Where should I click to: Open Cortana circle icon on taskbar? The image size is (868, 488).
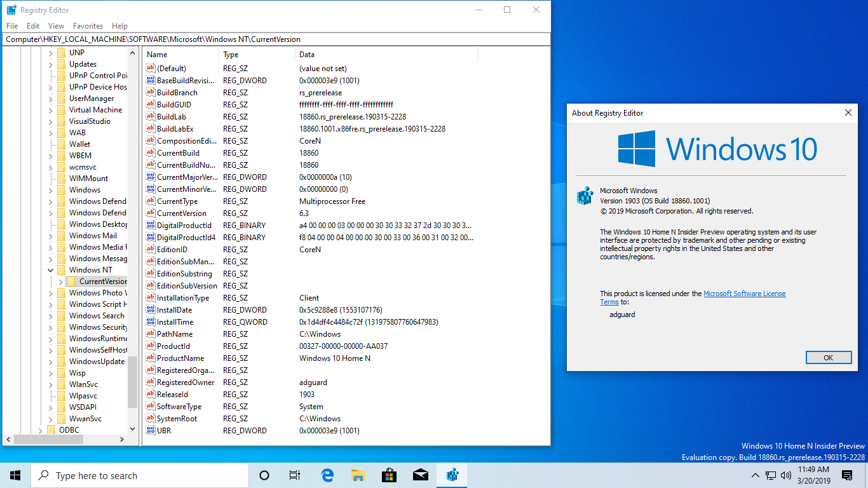[264, 475]
